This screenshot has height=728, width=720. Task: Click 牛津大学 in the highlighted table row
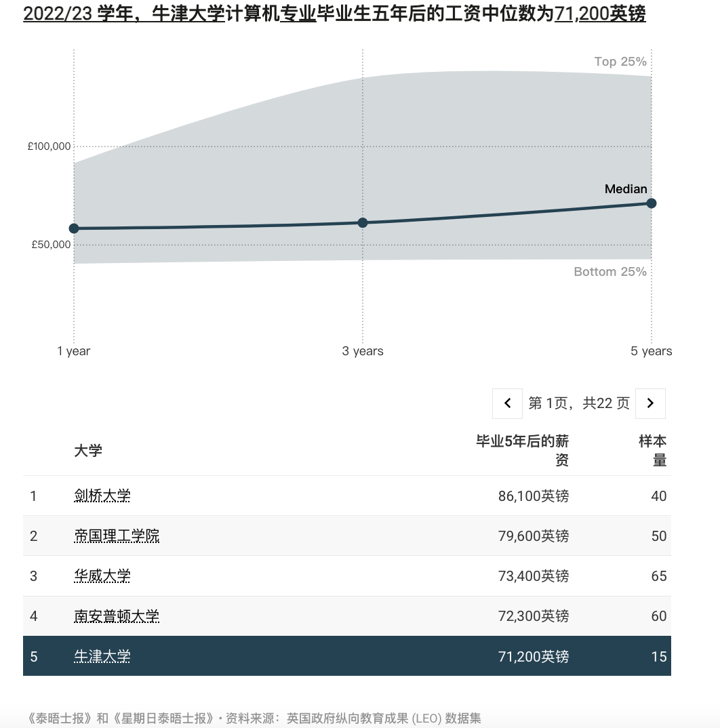(x=102, y=655)
